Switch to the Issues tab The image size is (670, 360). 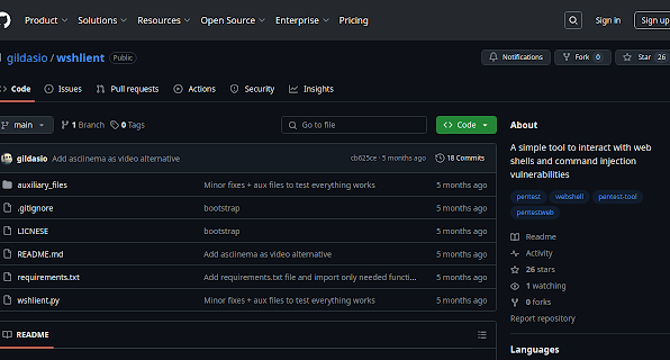point(63,89)
